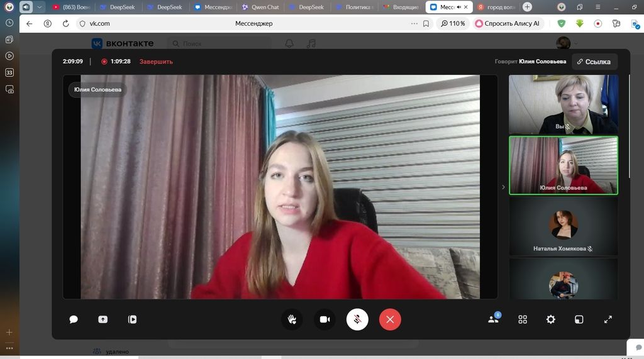Minimize call to picture-in-picture window
The width and height of the screenshot is (644, 359).
[579, 319]
